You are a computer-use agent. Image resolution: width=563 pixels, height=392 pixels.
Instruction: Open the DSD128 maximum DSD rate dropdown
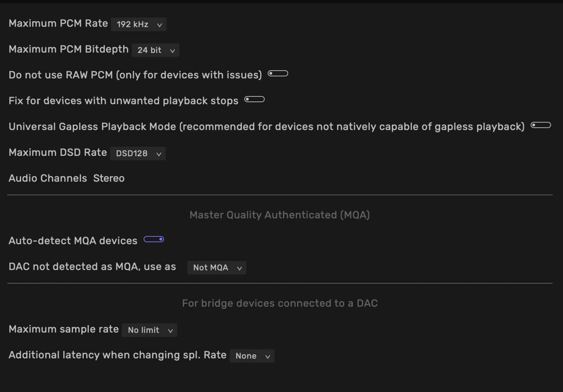138,154
